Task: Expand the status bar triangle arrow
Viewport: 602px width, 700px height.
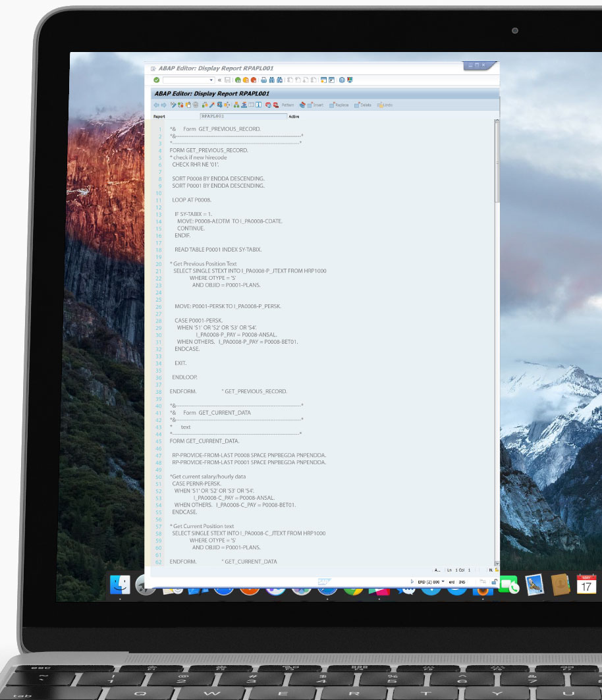Action: click(x=412, y=581)
